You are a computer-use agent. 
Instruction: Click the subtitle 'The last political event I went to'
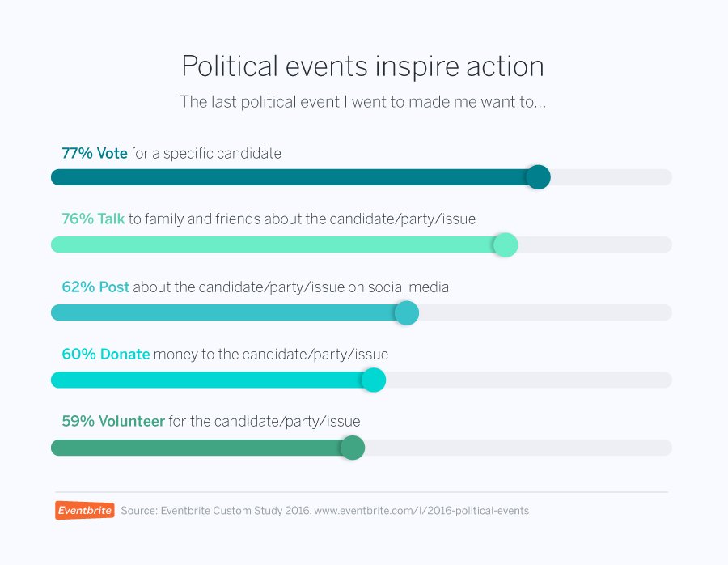coord(362,102)
